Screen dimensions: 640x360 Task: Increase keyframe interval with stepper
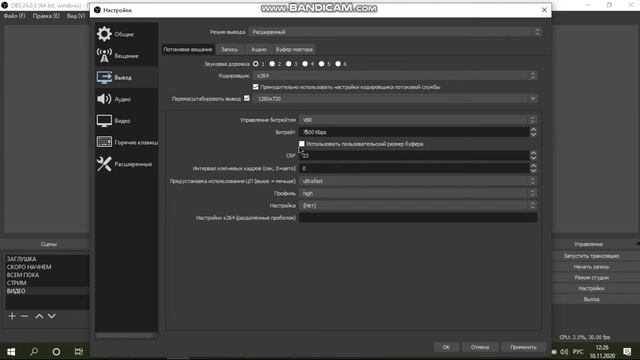533,165
